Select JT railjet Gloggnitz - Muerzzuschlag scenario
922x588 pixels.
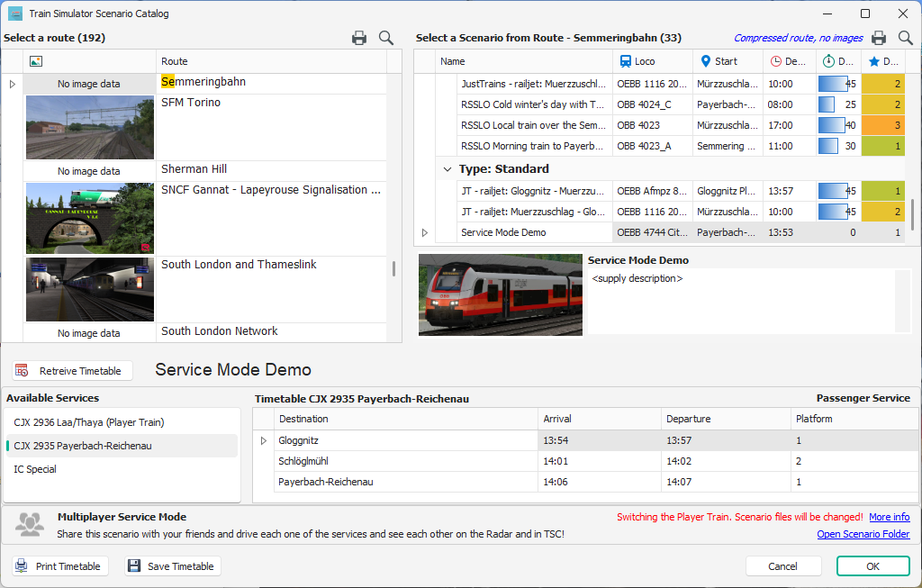[x=533, y=191]
